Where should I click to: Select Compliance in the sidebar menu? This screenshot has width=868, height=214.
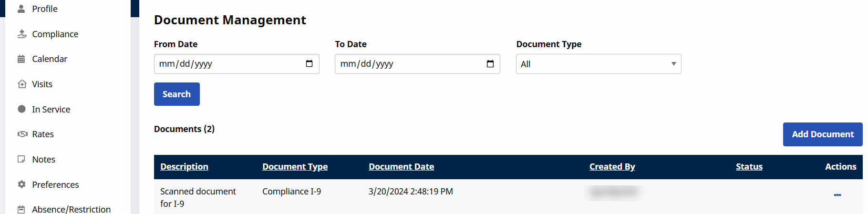(x=55, y=34)
